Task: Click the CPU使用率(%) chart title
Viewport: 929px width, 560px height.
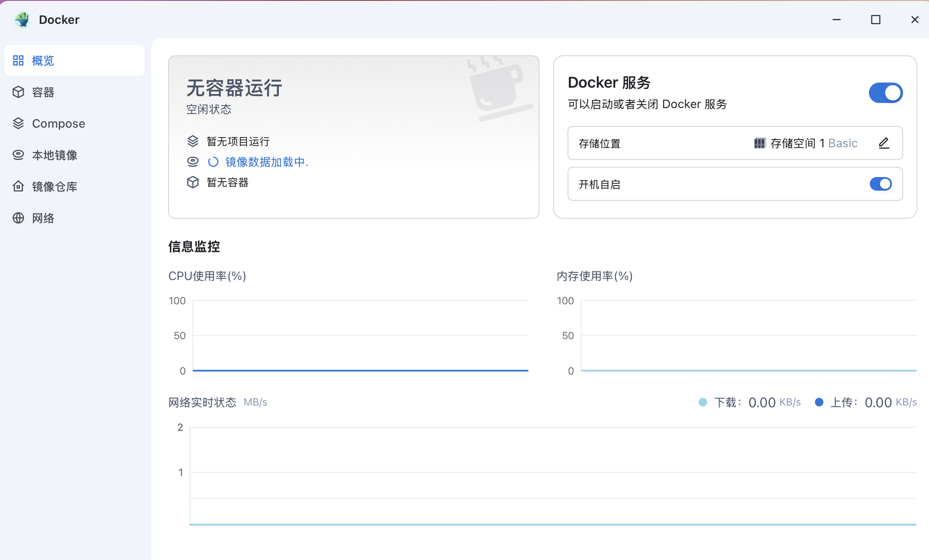Action: coord(207,276)
